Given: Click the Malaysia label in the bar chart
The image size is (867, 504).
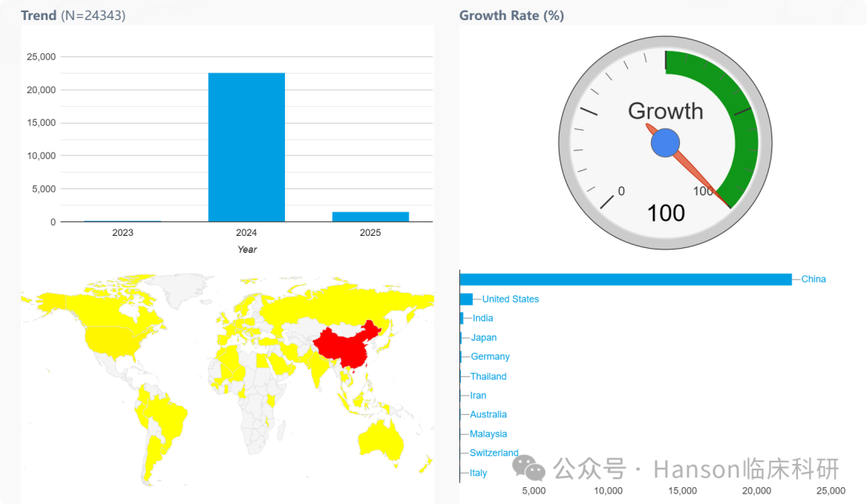Looking at the screenshot, I should 488,434.
